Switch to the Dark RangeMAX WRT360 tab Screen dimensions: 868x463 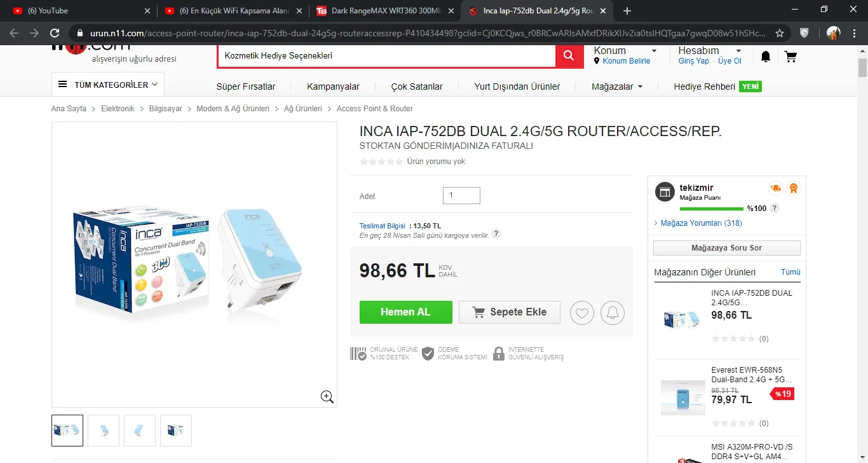[x=385, y=11]
